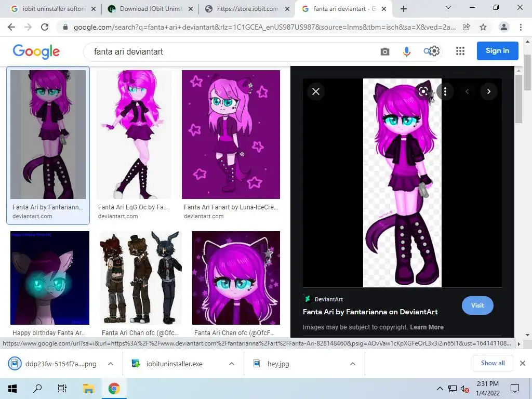
Task: Open the tab search chevron
Action: coord(448,7)
